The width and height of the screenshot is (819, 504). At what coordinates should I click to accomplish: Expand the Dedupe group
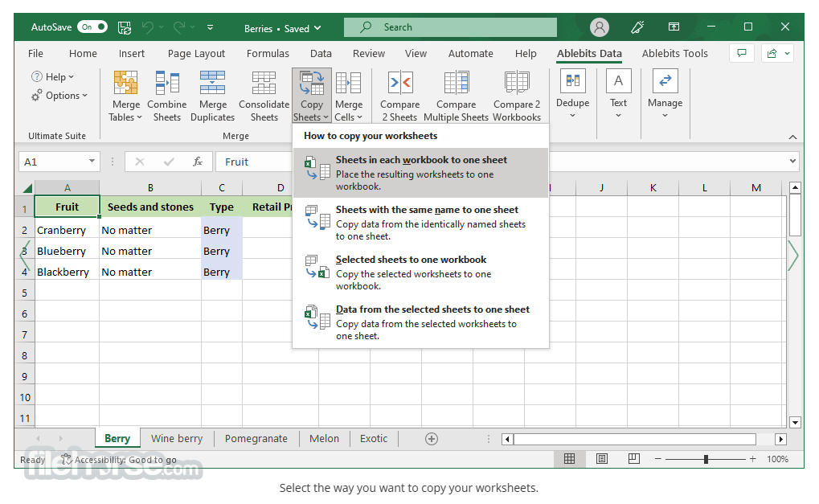(x=572, y=95)
